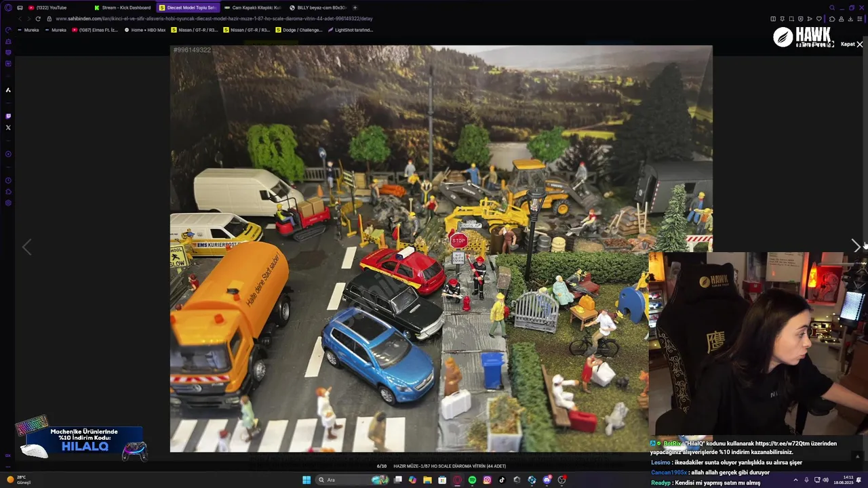This screenshot has width=868, height=488.
Task: Take a snapshot with toolbar icon
Action: [791, 19]
